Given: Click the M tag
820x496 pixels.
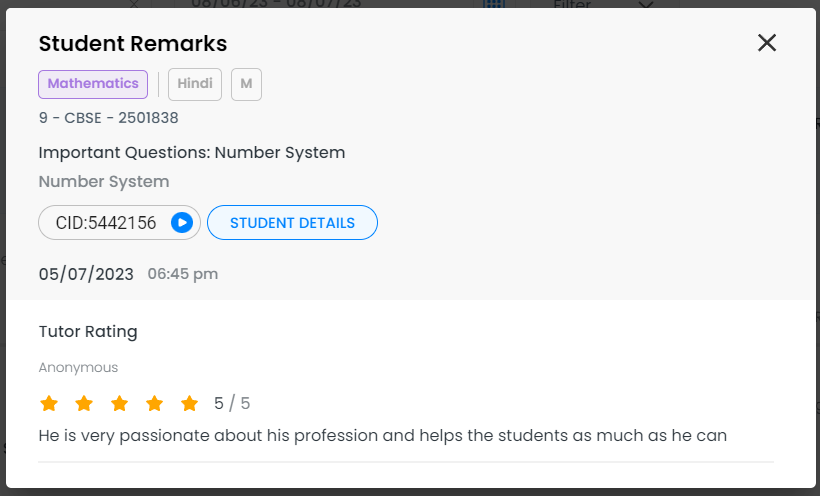Looking at the screenshot, I should (x=246, y=84).
